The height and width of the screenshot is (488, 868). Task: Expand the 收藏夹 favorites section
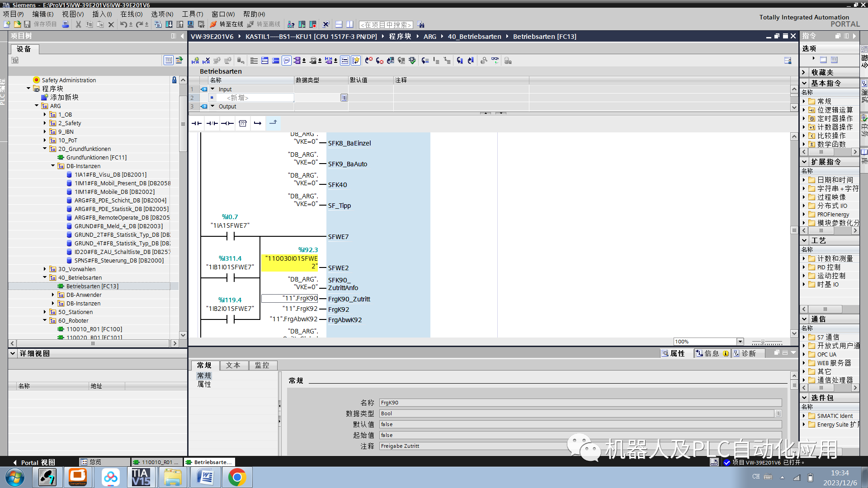coord(804,72)
